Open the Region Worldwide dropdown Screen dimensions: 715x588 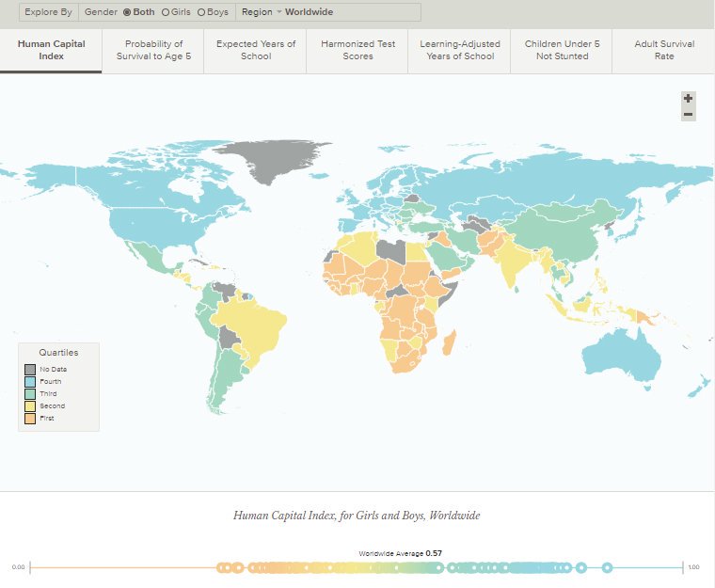point(287,12)
